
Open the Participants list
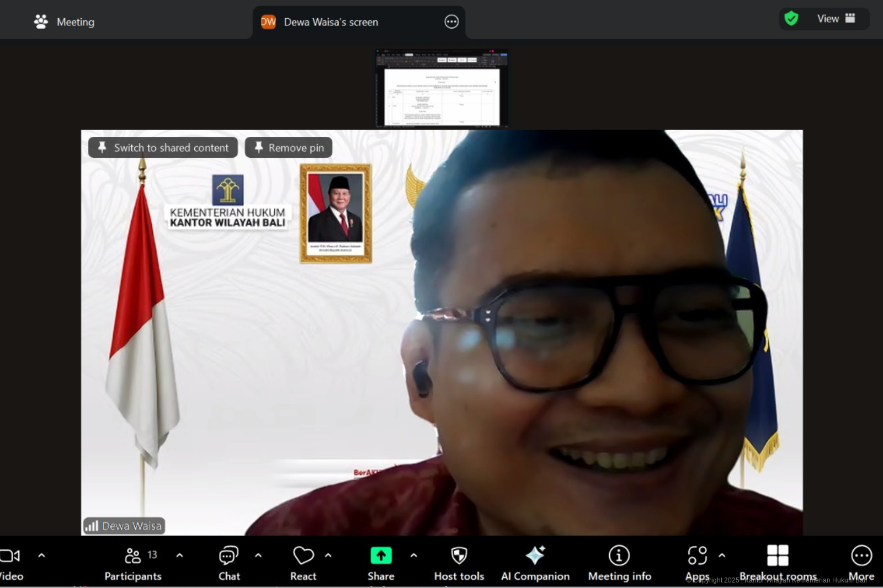click(133, 556)
